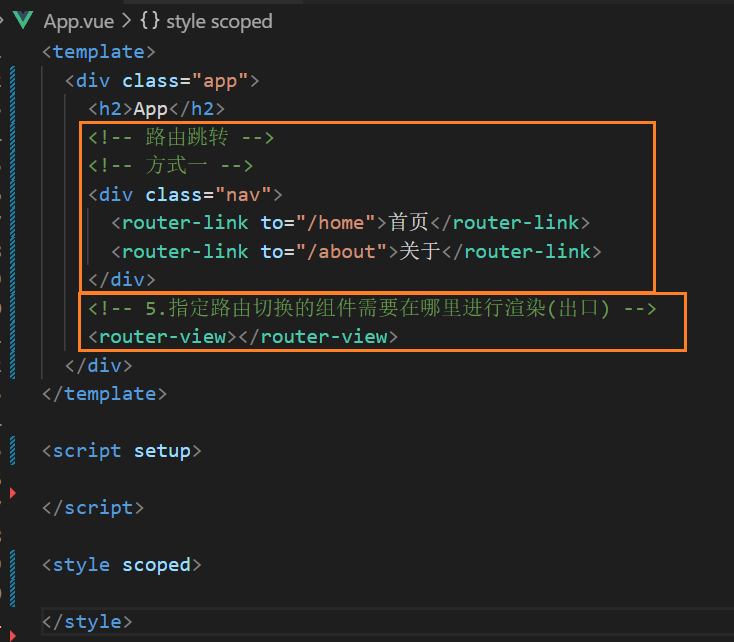734x642 pixels.
Task: Click the "nav" class value
Action: (x=243, y=194)
